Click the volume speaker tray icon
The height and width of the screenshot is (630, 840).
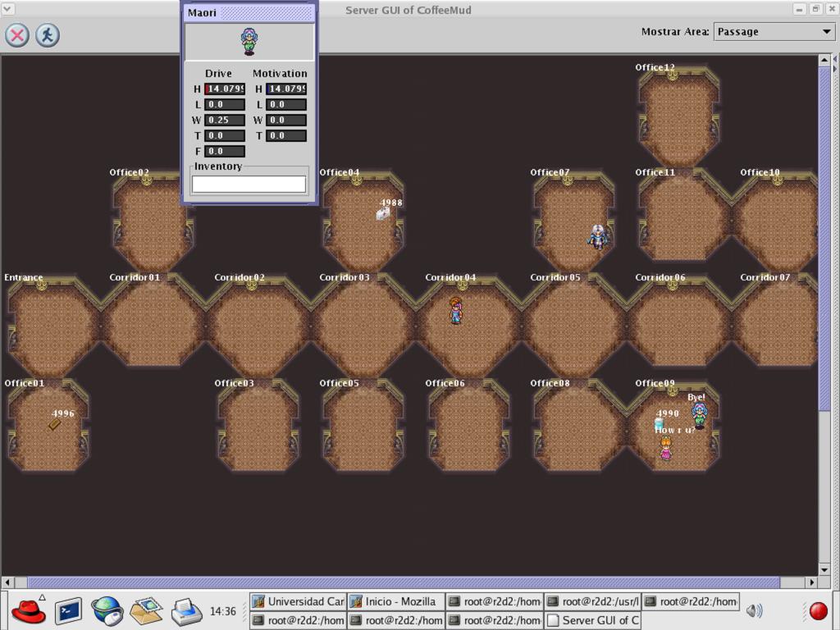(755, 610)
